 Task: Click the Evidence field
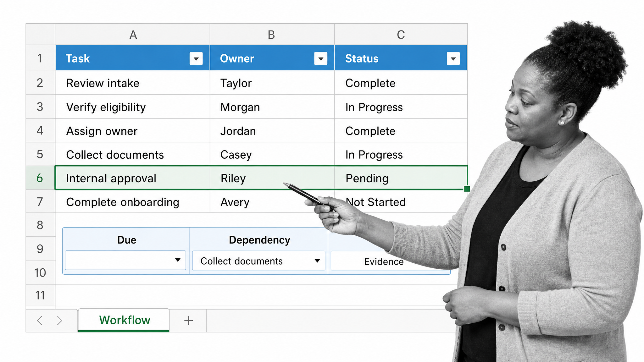pos(384,261)
